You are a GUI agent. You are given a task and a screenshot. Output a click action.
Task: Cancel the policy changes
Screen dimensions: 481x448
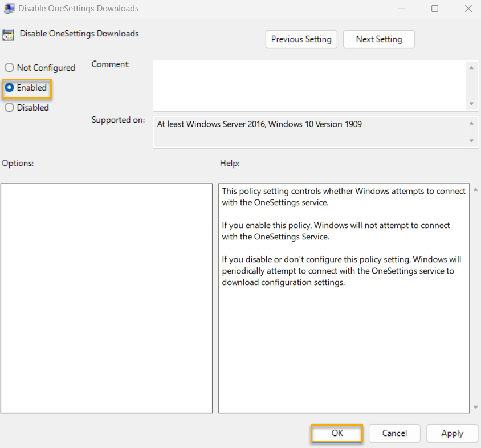coord(394,433)
